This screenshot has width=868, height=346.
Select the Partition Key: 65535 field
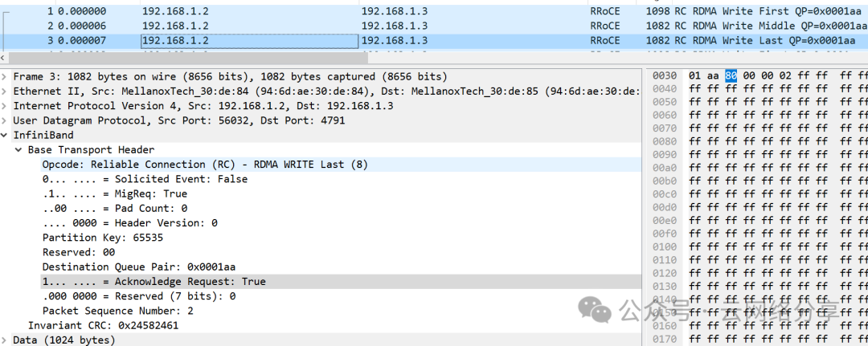[102, 238]
